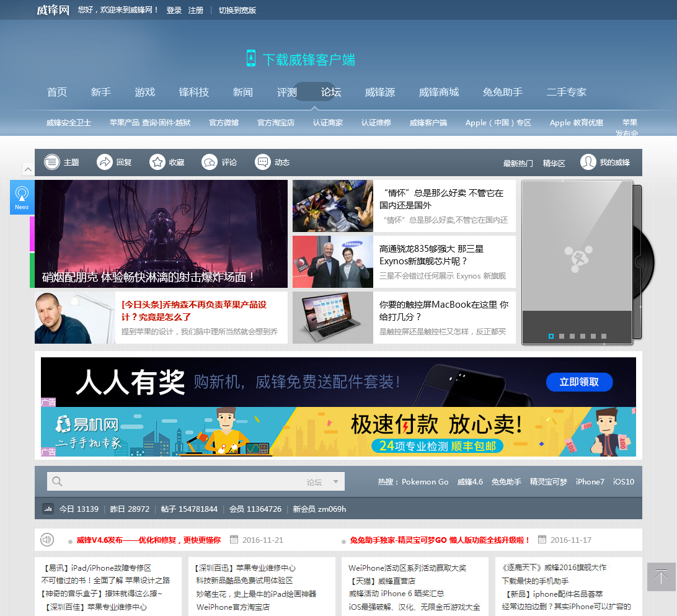Open the cyberpunk shooting game featured image
This screenshot has height=616, width=677.
pyautogui.click(x=161, y=234)
